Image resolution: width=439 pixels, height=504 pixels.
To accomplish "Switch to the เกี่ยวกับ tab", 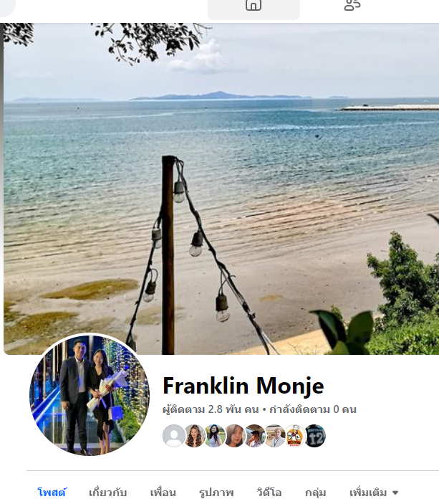I will point(108,493).
